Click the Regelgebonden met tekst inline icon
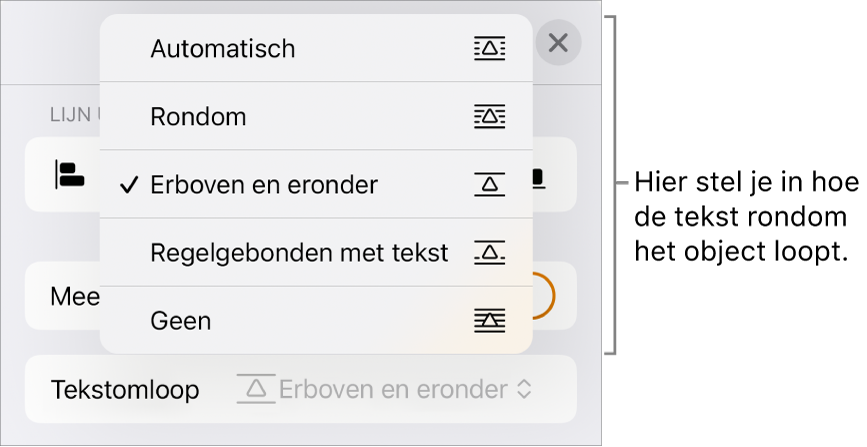The height and width of the screenshot is (447, 867). (490, 253)
